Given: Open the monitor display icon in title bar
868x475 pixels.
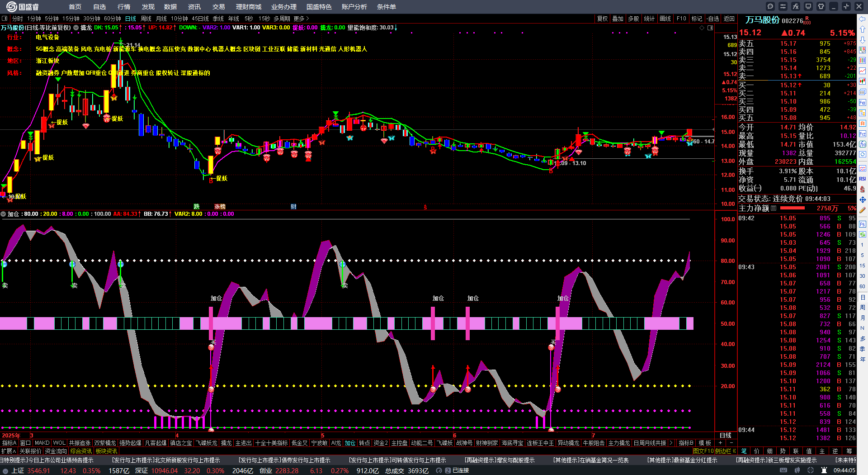Looking at the screenshot, I should [808, 6].
